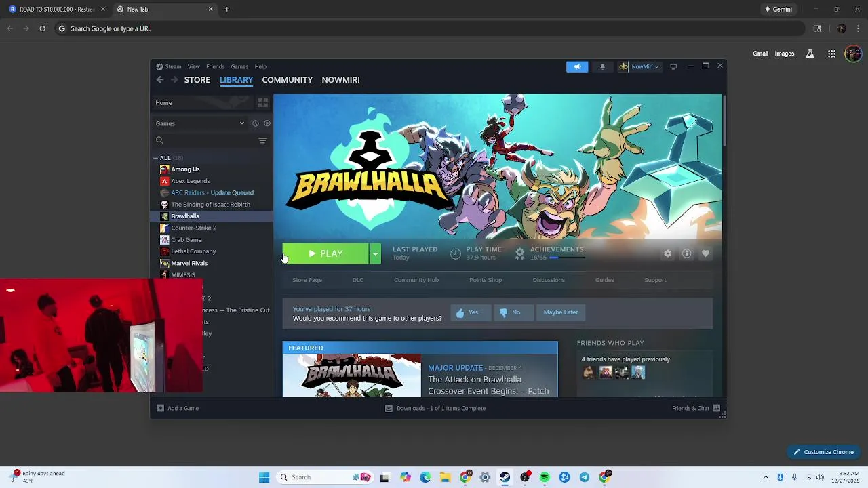This screenshot has width=868, height=488.
Task: Open Gemini in Chrome
Action: [778, 9]
